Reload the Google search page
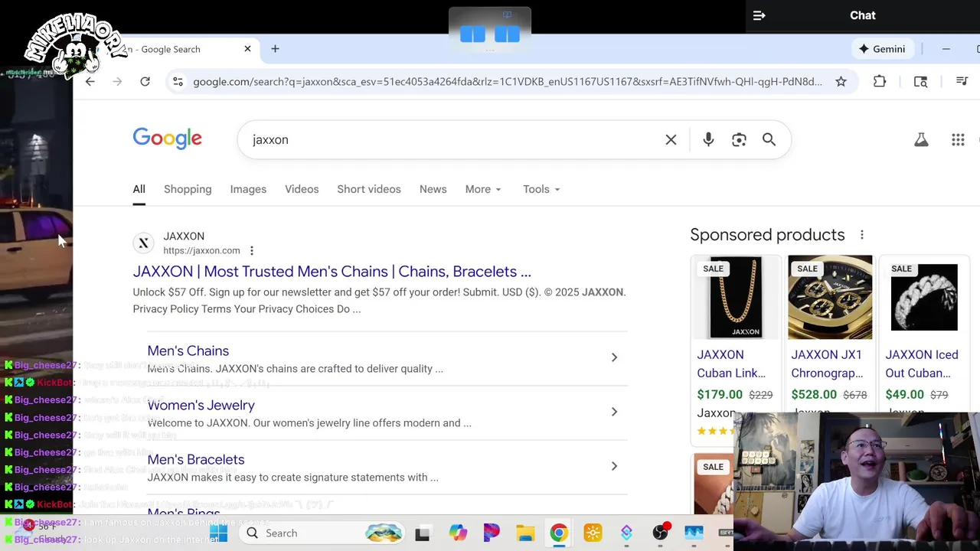The image size is (980, 551). pos(145,81)
